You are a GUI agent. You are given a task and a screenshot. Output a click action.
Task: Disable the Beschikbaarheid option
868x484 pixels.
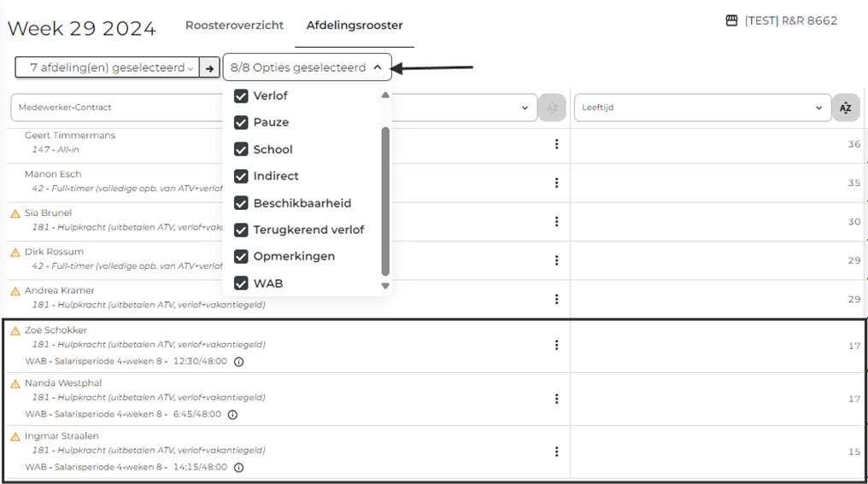(x=241, y=203)
